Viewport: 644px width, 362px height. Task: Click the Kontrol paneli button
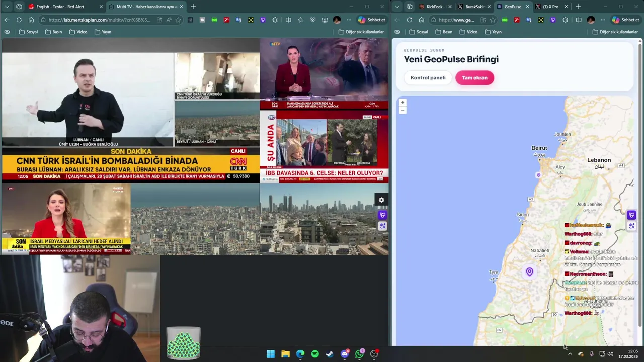(428, 78)
